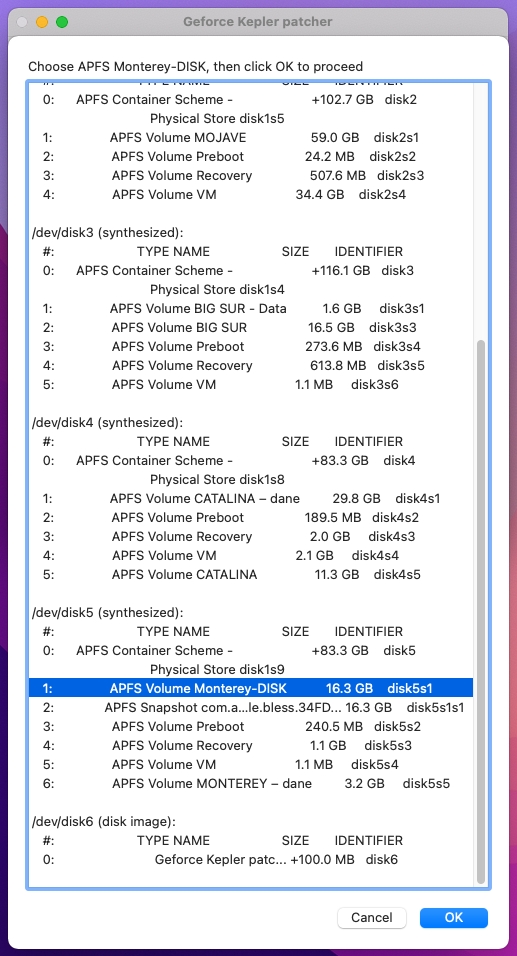Select the disk5s2 Preboot volume row
This screenshot has height=956, width=517.
(251, 726)
